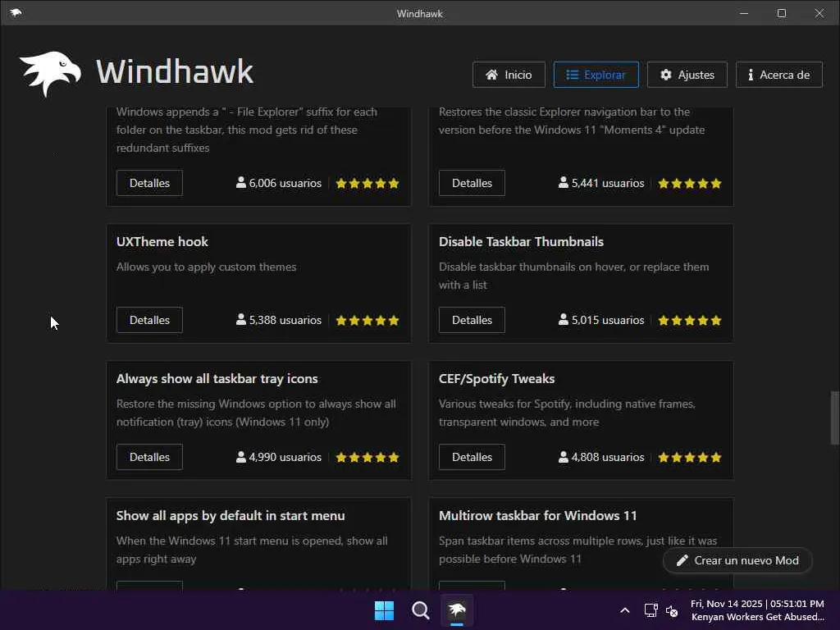Click the star rating beside 6,006 usuarios
The width and height of the screenshot is (840, 630).
click(367, 184)
